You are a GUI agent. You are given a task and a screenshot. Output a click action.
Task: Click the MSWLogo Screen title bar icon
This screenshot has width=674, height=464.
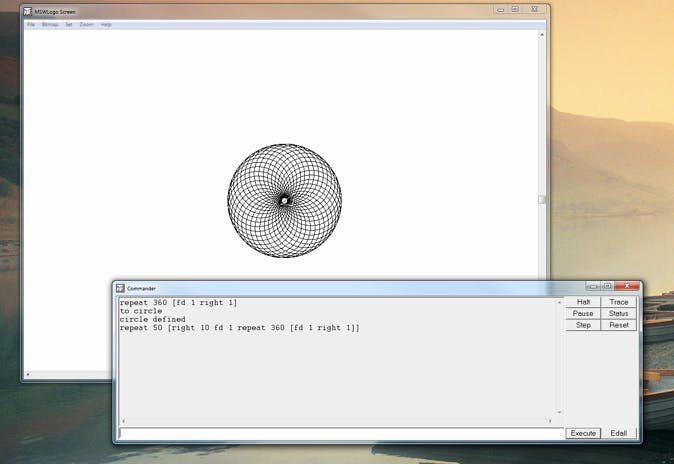point(28,12)
